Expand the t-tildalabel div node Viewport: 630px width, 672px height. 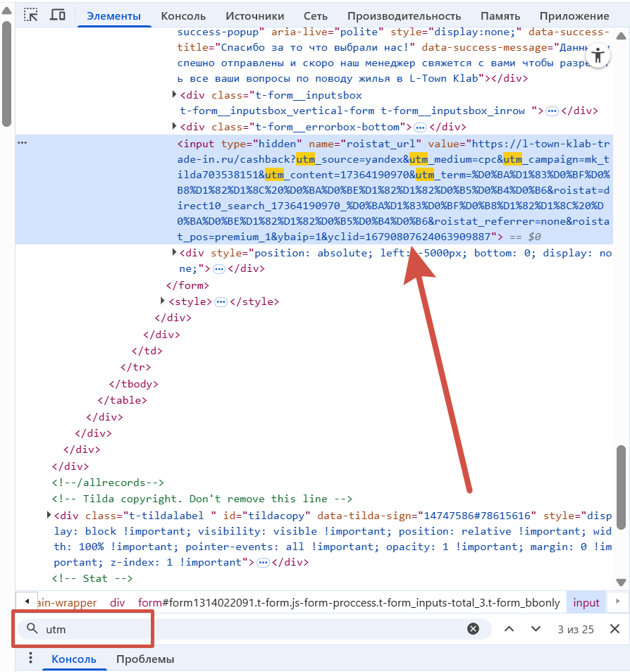(49, 516)
